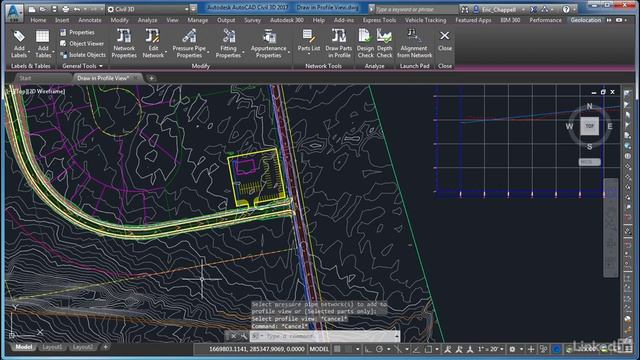Open the Analyze ribbon tab
640x360 pixels.
click(x=147, y=20)
